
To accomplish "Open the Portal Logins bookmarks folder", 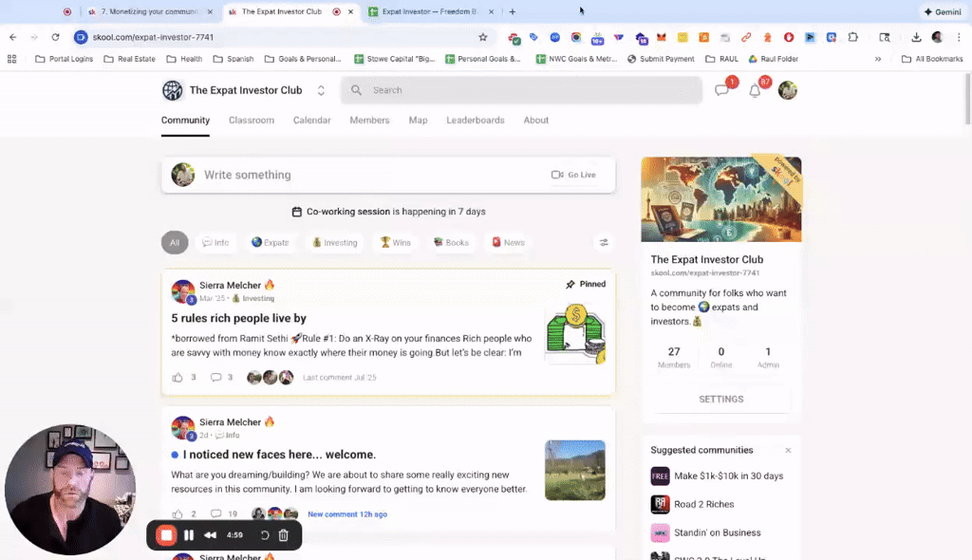I will [65, 59].
